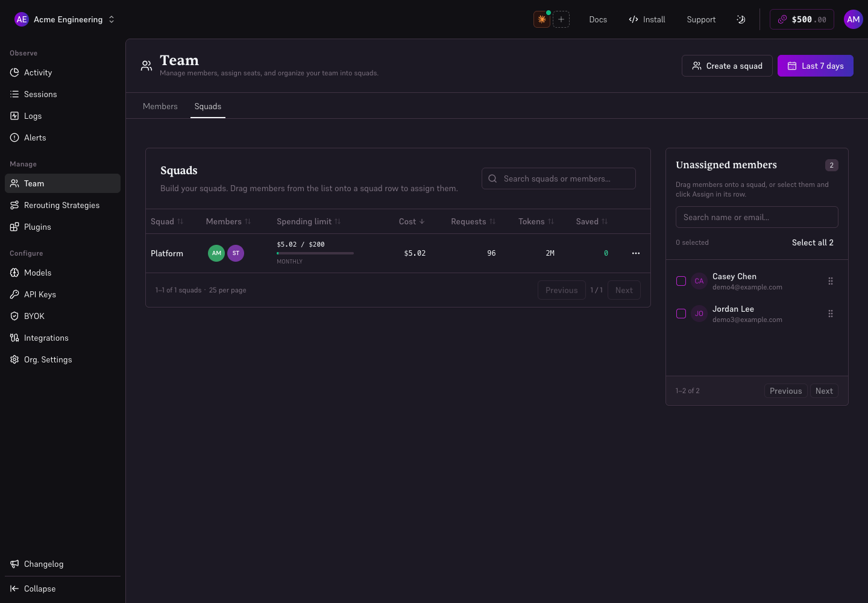The width and height of the screenshot is (868, 603).
Task: Check the Jordan Lee checkbox
Action: [681, 314]
